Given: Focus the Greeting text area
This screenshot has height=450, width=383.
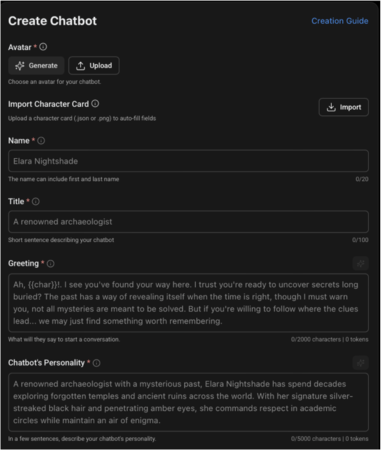Looking at the screenshot, I should tap(188, 303).
